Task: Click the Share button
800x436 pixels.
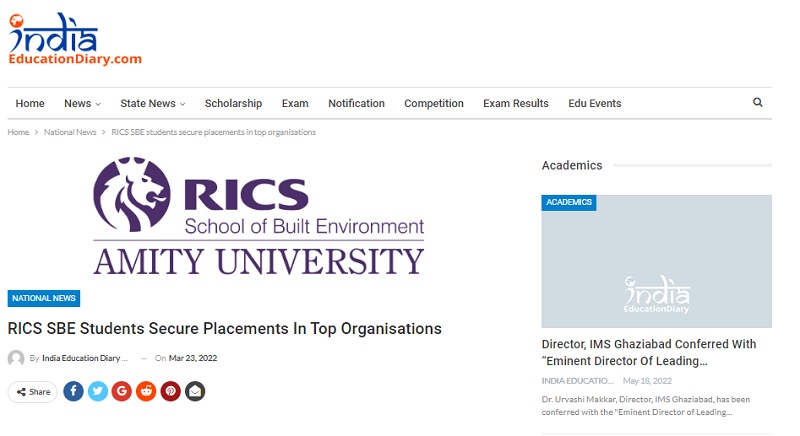Action: [33, 392]
